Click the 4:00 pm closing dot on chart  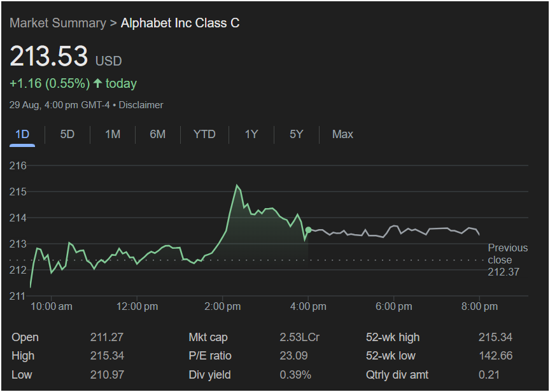click(x=309, y=230)
